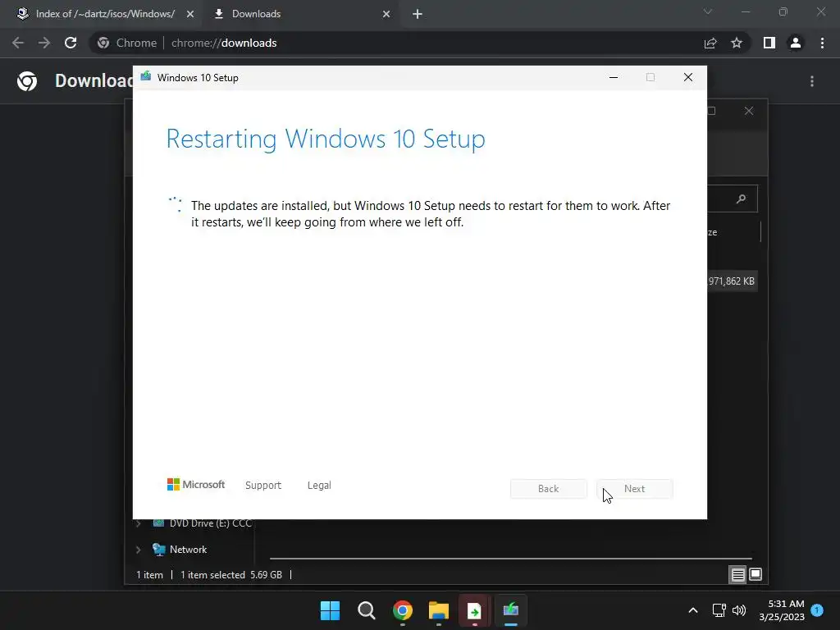Open the Legal link in Setup
840x630 pixels.
[319, 486]
